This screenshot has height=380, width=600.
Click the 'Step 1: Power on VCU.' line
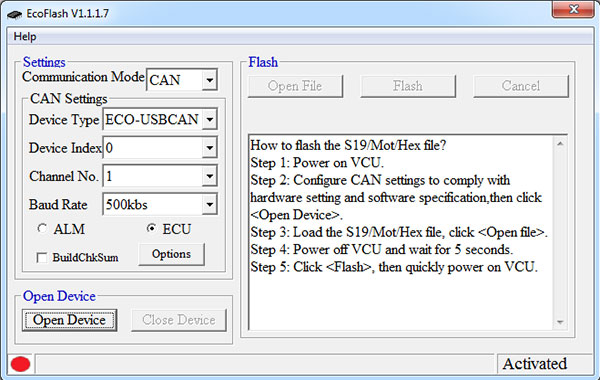[x=317, y=163]
